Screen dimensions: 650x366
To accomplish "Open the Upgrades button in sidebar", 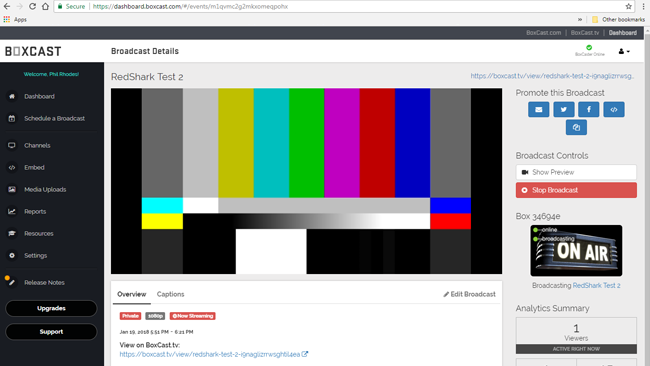I will (x=51, y=308).
